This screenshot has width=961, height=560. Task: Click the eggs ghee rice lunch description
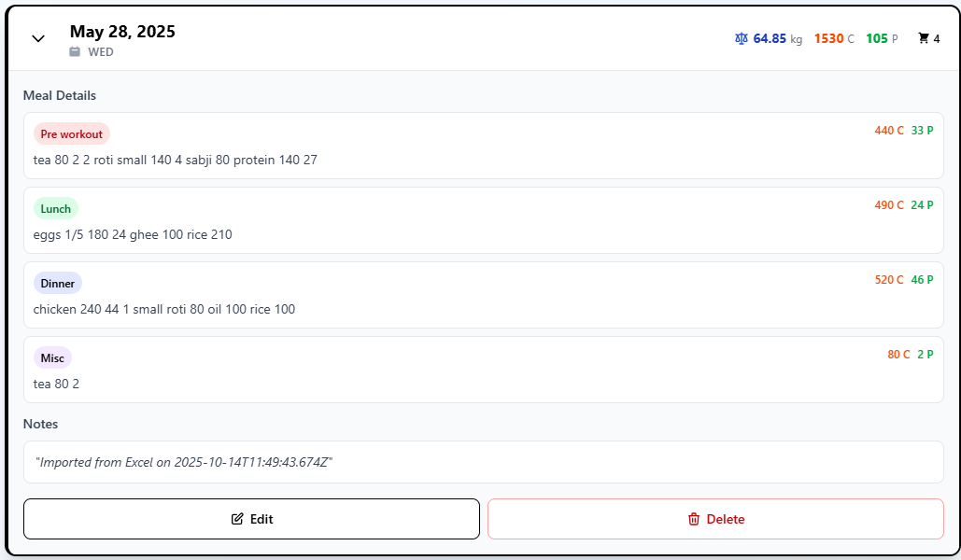tap(133, 234)
